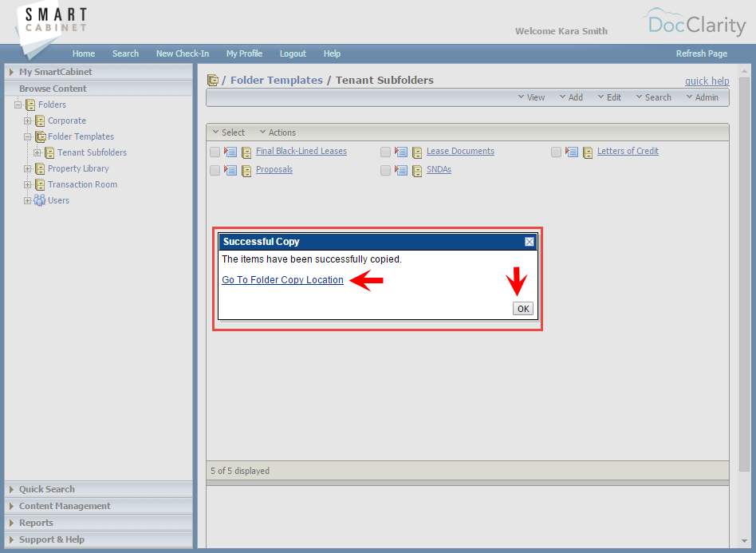Expand the Corporate folder in the tree
The height and width of the screenshot is (553, 756).
tap(27, 120)
